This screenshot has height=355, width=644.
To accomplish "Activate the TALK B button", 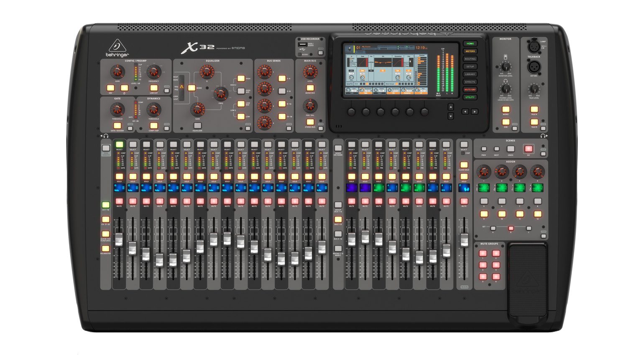I will (534, 122).
